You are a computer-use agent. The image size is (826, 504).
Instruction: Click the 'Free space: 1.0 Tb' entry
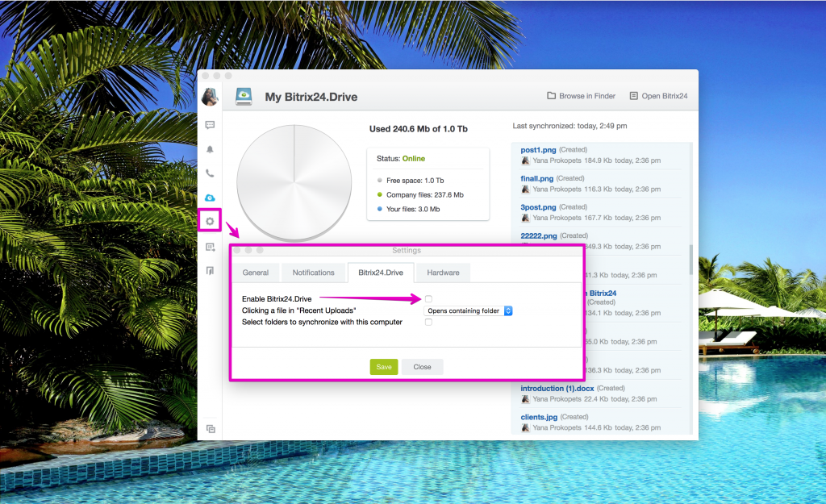pos(415,180)
